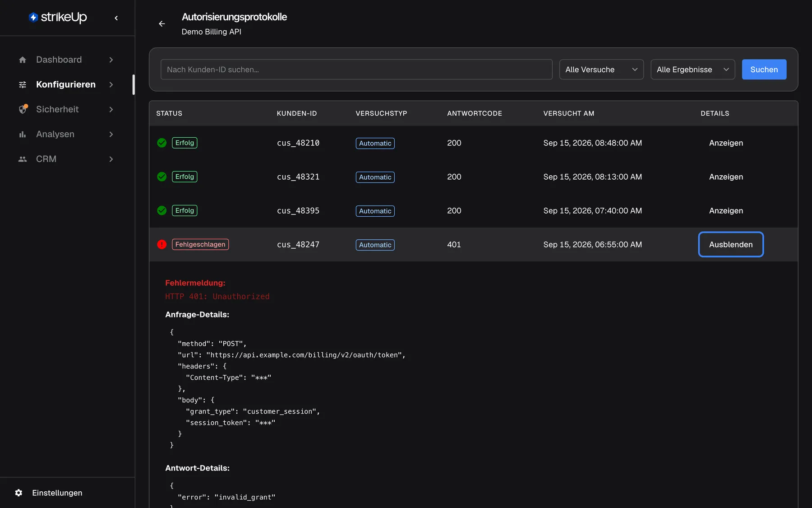Click the Einstellungen gear icon
Image resolution: width=812 pixels, height=508 pixels.
[18, 493]
